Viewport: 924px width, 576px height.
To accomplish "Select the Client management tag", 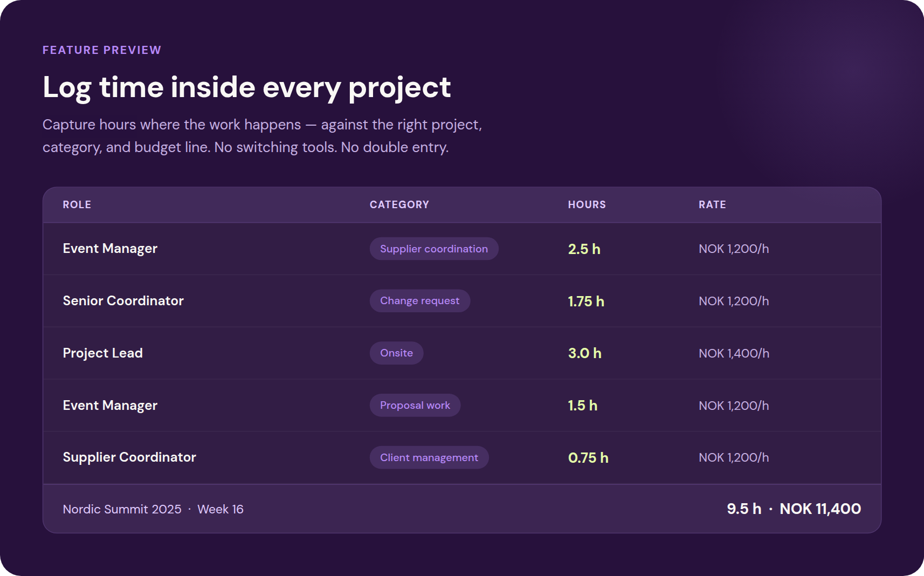I will point(429,457).
